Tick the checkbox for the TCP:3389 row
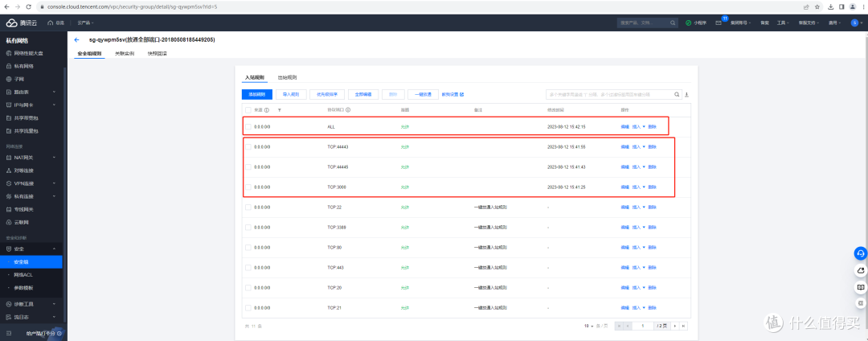868x341 pixels. click(248, 227)
